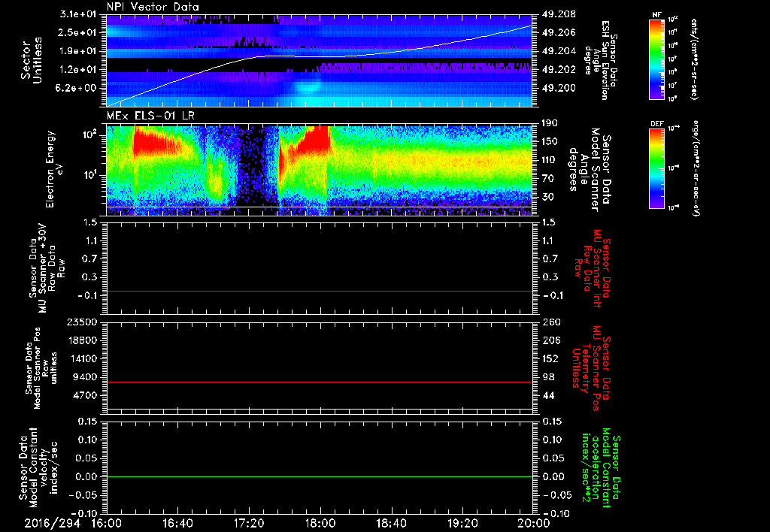This screenshot has height=532, width=770.
Task: Click the Sector Unitless axis title
Action: [32, 60]
